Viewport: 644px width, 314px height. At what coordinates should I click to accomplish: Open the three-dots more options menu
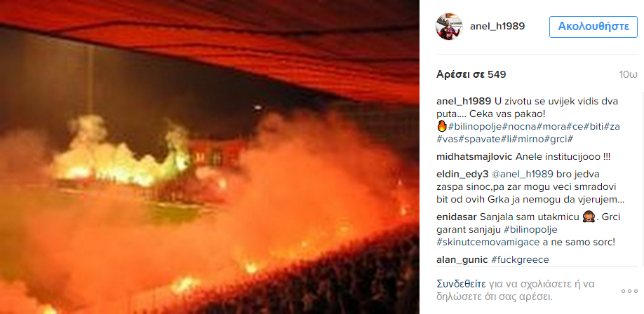pyautogui.click(x=629, y=291)
